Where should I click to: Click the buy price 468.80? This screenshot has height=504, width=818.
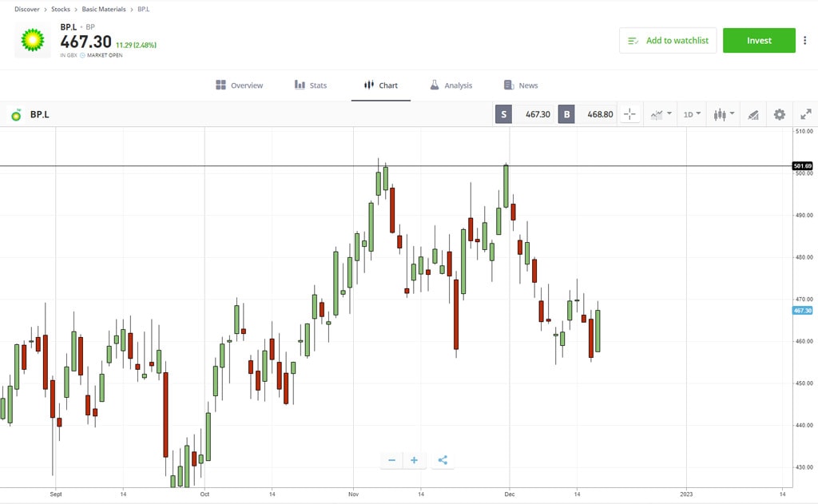click(600, 114)
